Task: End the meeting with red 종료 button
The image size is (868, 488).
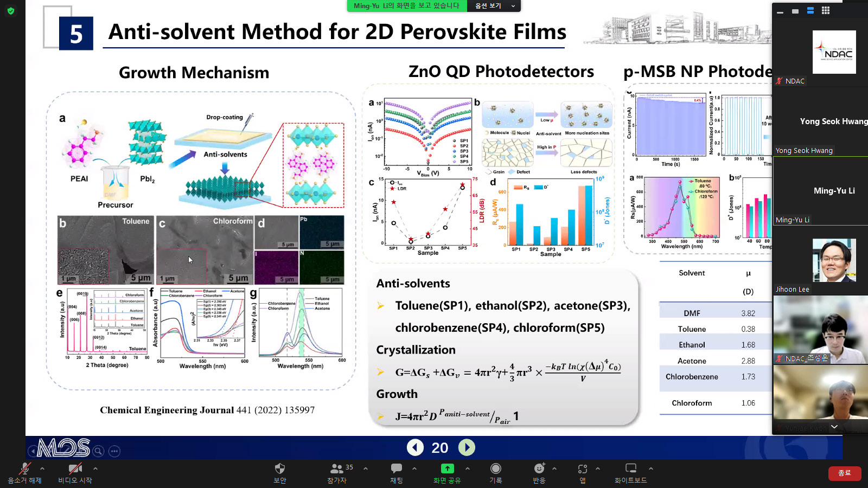Action: click(x=845, y=473)
